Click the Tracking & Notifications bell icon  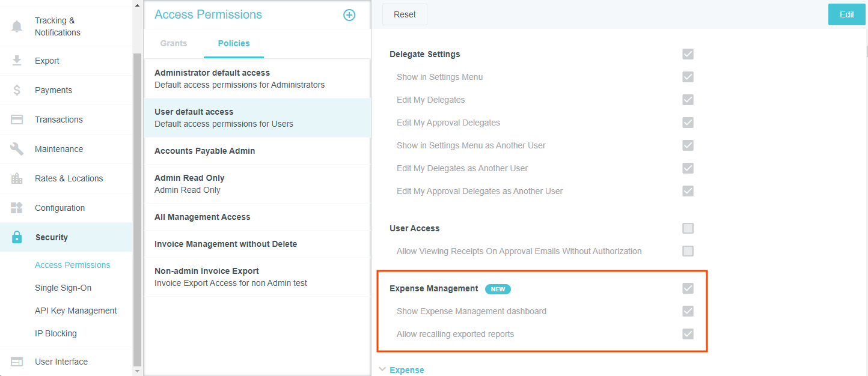pos(17,26)
